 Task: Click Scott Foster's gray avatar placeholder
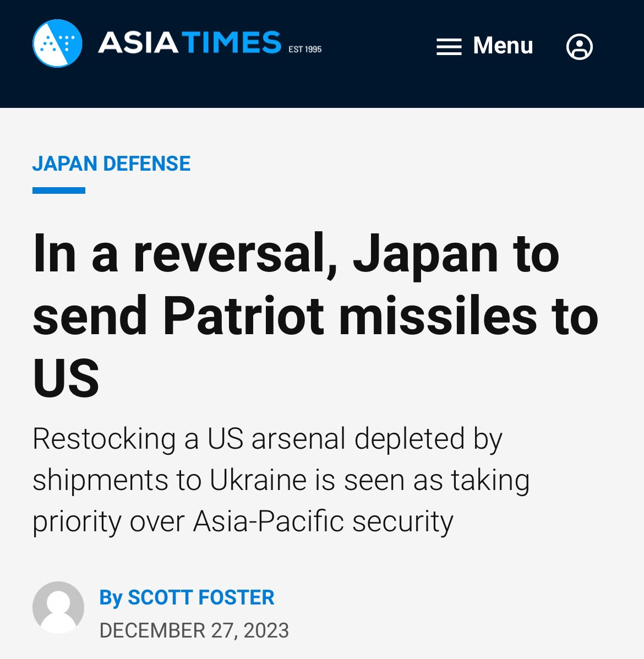(58, 607)
